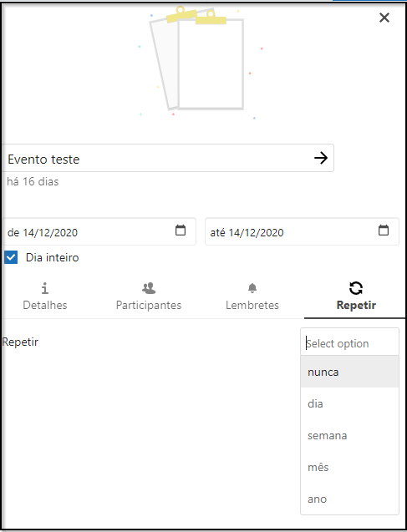Screen dimensions: 407x532
Task: Pick mês in the repeat dropdown
Action: point(349,467)
